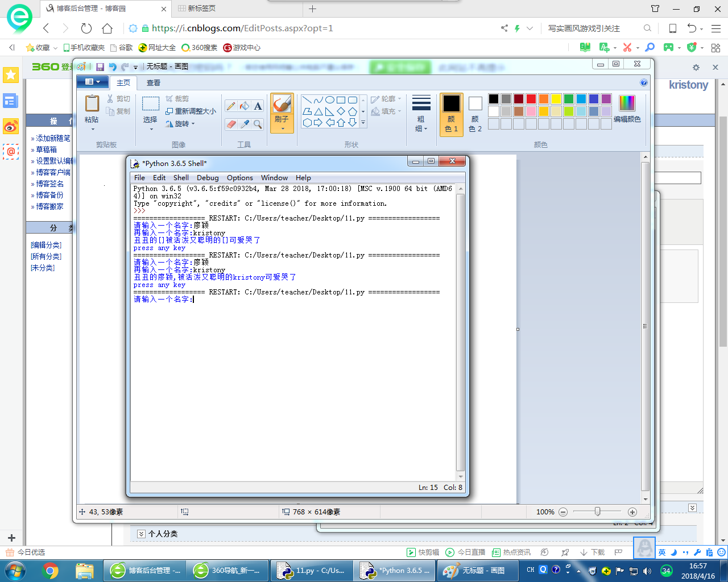Image resolution: width=728 pixels, height=582 pixels.
Task: Click the zoom in plus button
Action: click(x=632, y=512)
